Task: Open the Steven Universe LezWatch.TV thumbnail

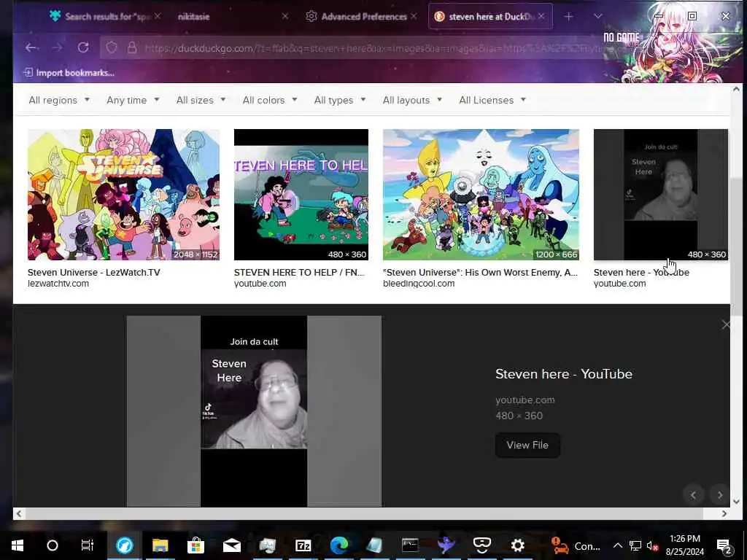Action: [124, 194]
